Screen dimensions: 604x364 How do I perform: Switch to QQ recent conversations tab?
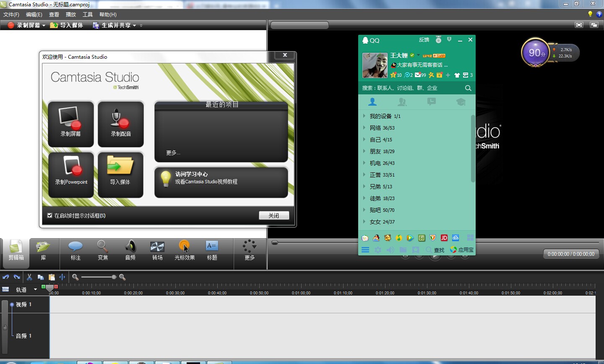click(432, 101)
